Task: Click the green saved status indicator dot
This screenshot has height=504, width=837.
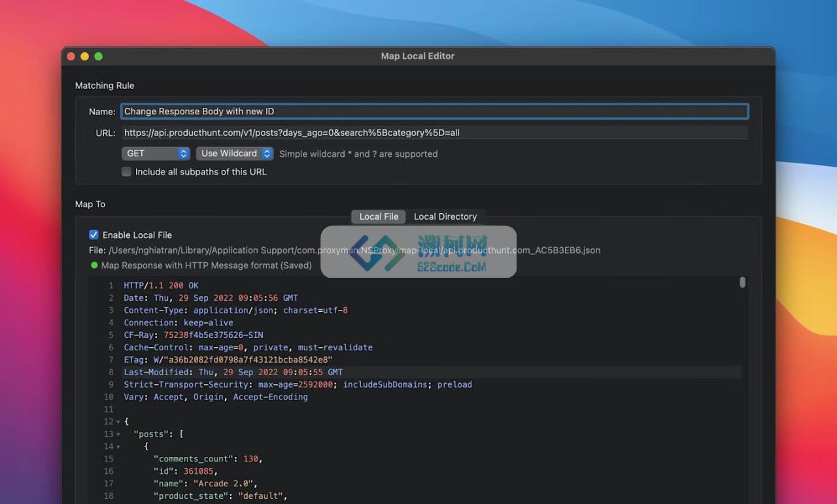Action: [x=94, y=265]
